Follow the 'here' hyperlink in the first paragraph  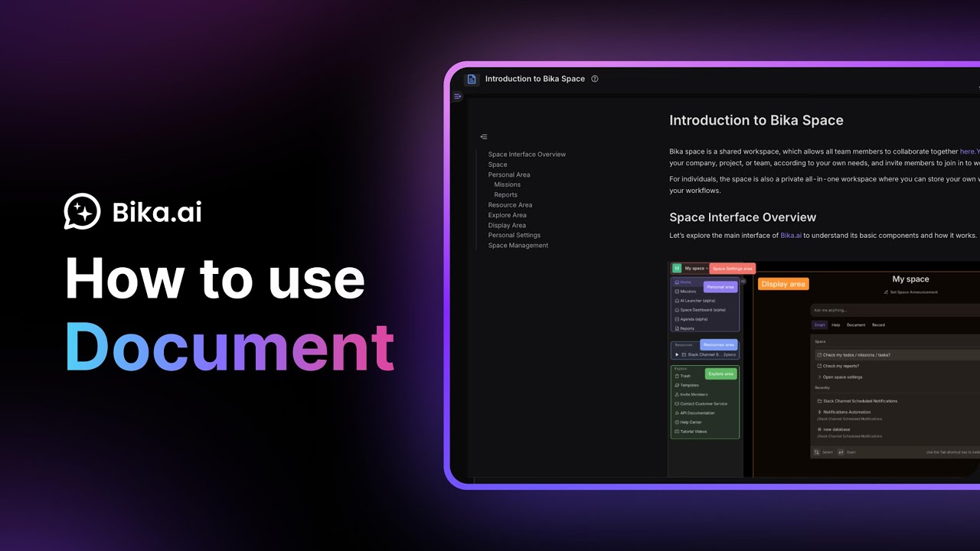click(968, 152)
